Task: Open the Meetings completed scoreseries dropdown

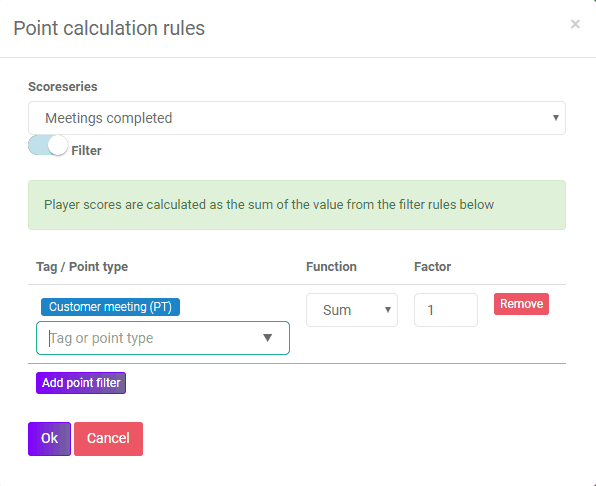Action: (x=296, y=118)
